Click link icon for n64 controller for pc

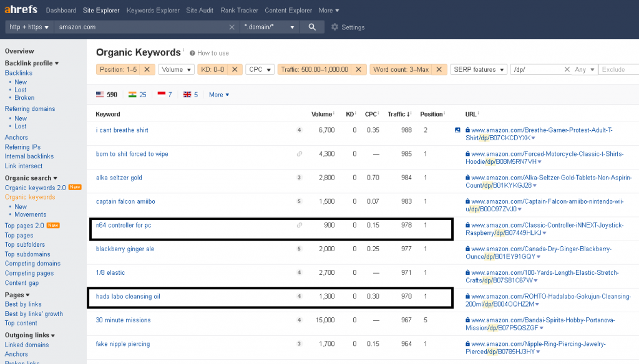coord(299,225)
